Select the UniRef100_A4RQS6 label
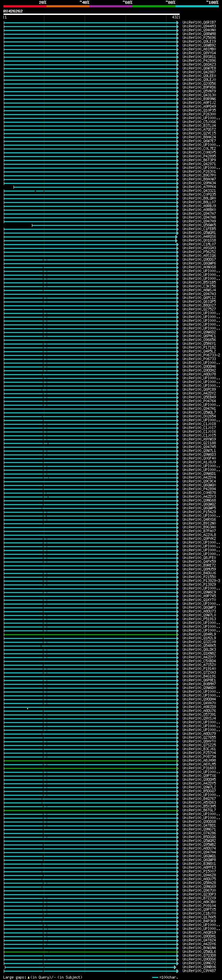This screenshot has height=980, width=222. (x=199, y=236)
